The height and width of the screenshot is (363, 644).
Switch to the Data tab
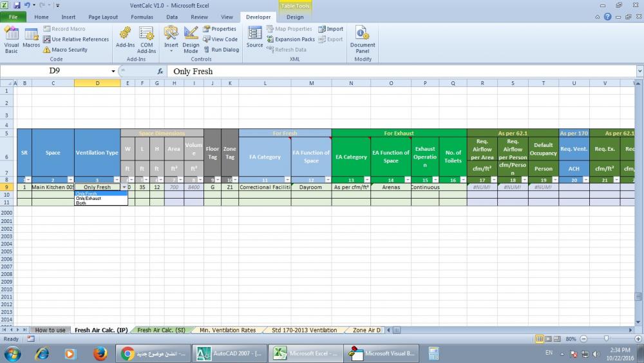[172, 17]
